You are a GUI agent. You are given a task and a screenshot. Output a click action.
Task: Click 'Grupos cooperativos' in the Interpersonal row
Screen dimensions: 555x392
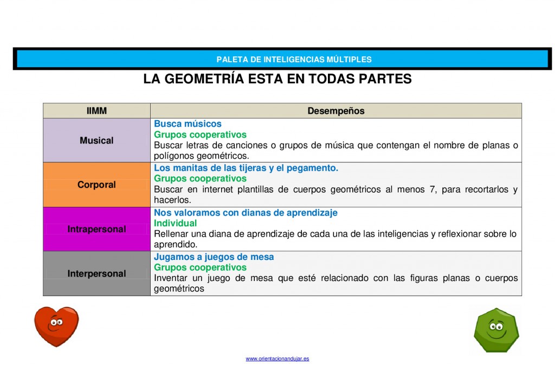click(200, 267)
